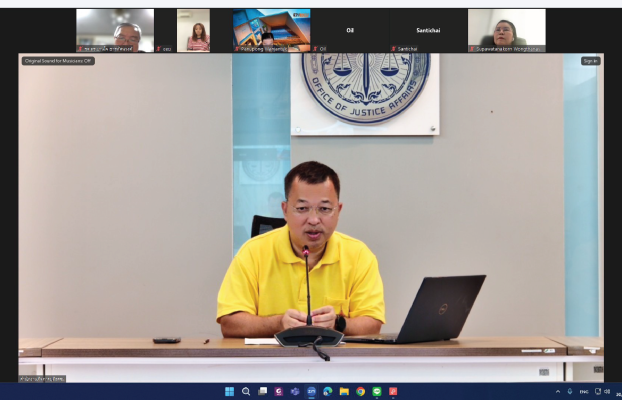The image size is (622, 400).
Task: Open File Explorer from the taskbar
Action: [x=344, y=391]
